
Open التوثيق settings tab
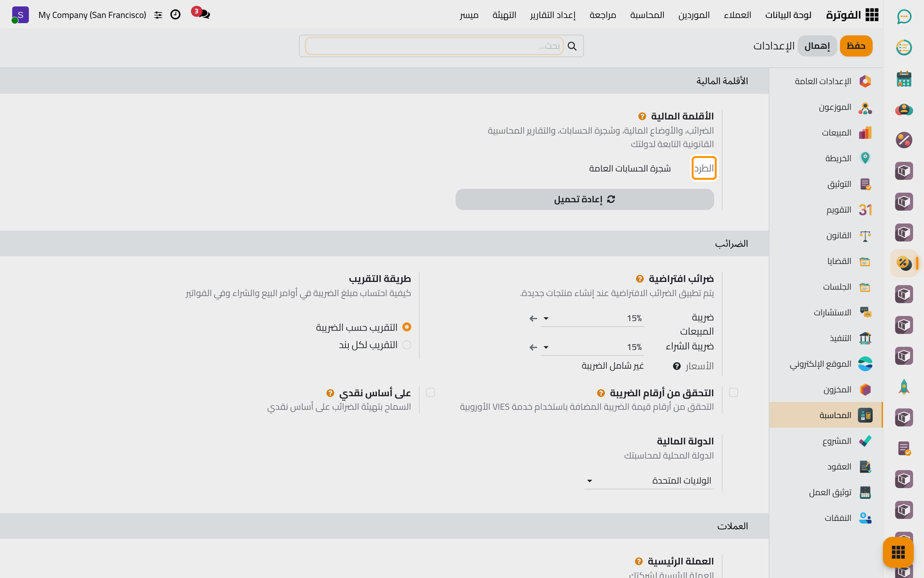click(826, 184)
